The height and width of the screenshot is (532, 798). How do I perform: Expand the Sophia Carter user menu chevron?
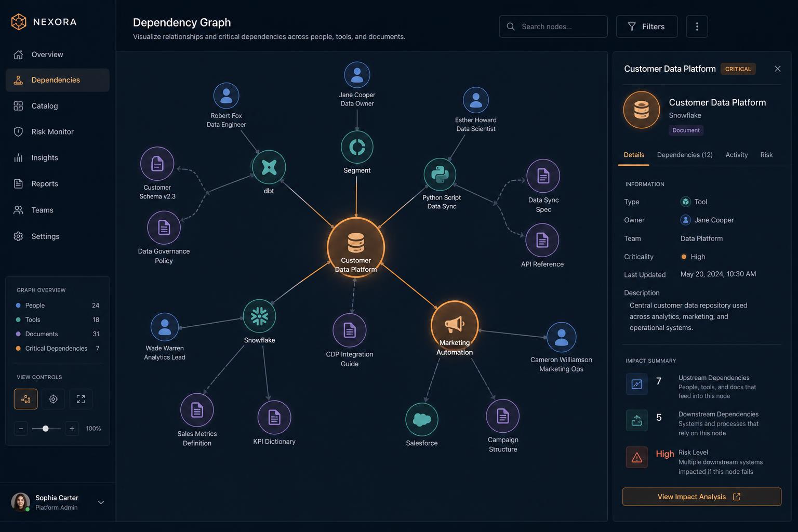click(x=101, y=502)
